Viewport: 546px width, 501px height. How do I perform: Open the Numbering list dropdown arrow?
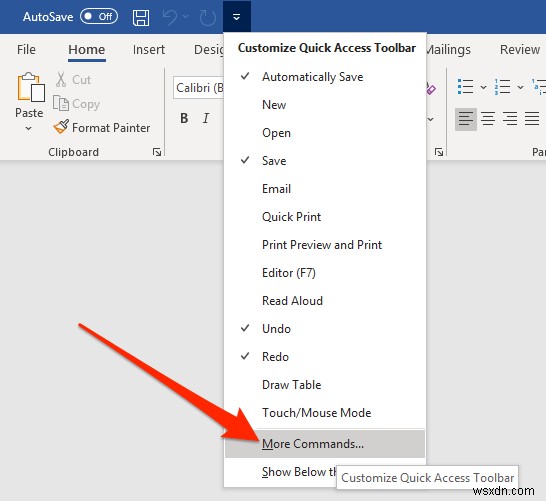click(x=520, y=87)
